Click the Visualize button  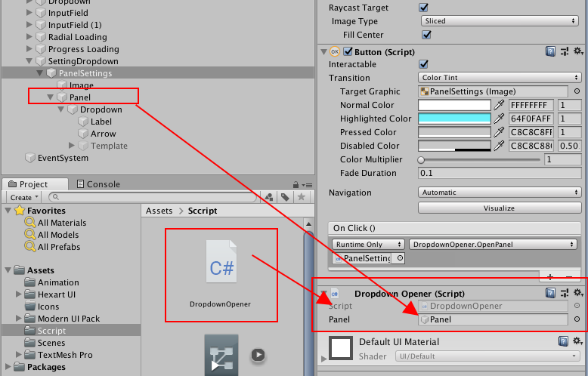[499, 208]
